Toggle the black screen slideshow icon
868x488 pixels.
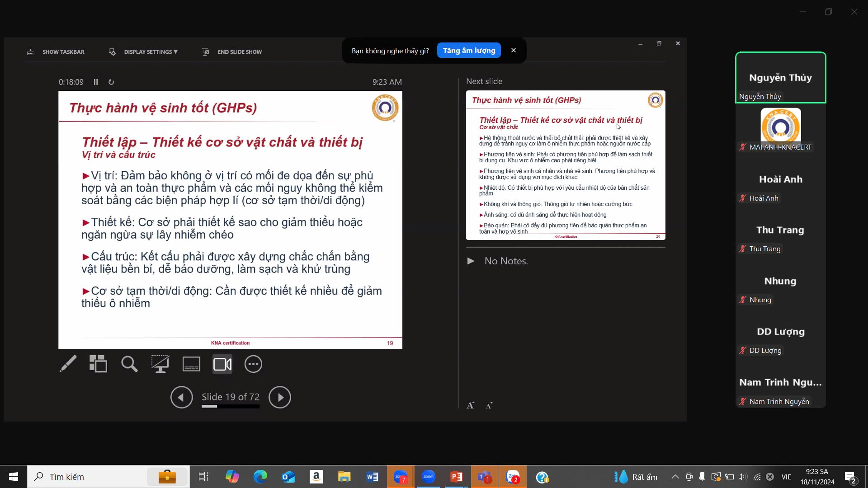click(x=160, y=364)
